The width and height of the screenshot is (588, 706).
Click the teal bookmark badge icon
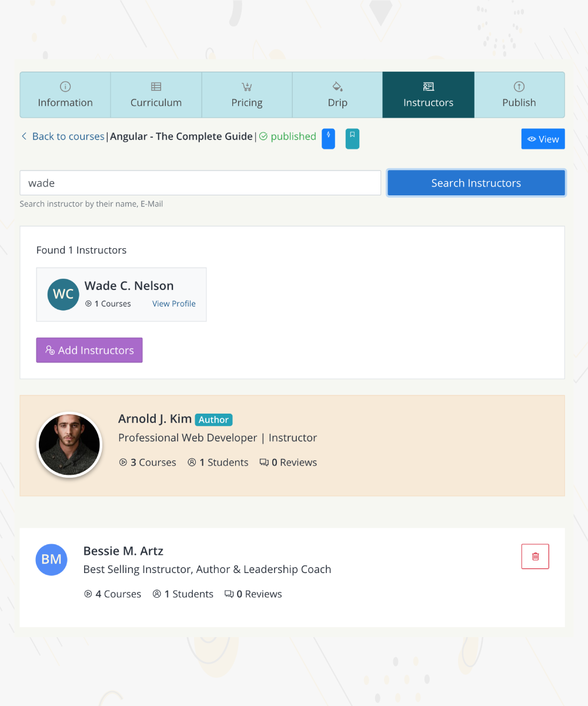[352, 139]
